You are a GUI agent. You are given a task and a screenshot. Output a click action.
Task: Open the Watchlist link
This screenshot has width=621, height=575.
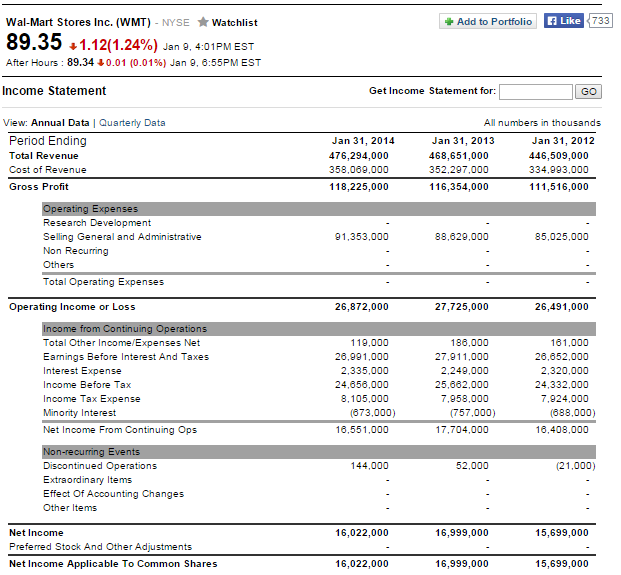pyautogui.click(x=234, y=23)
